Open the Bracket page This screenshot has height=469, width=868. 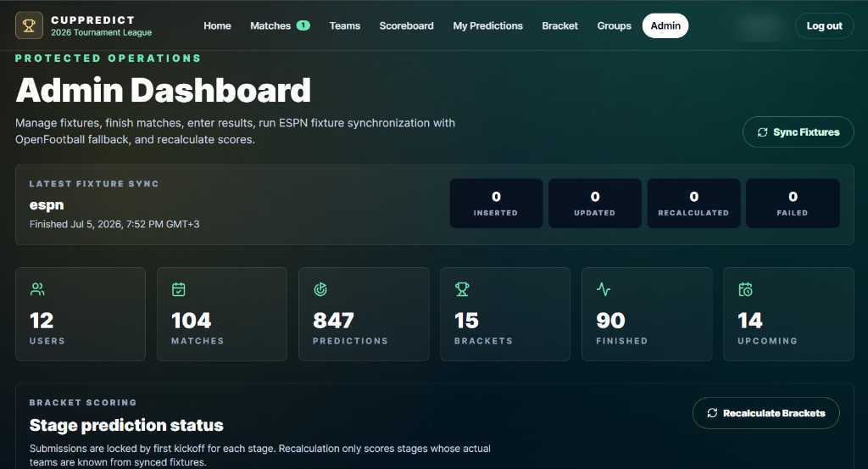559,26
